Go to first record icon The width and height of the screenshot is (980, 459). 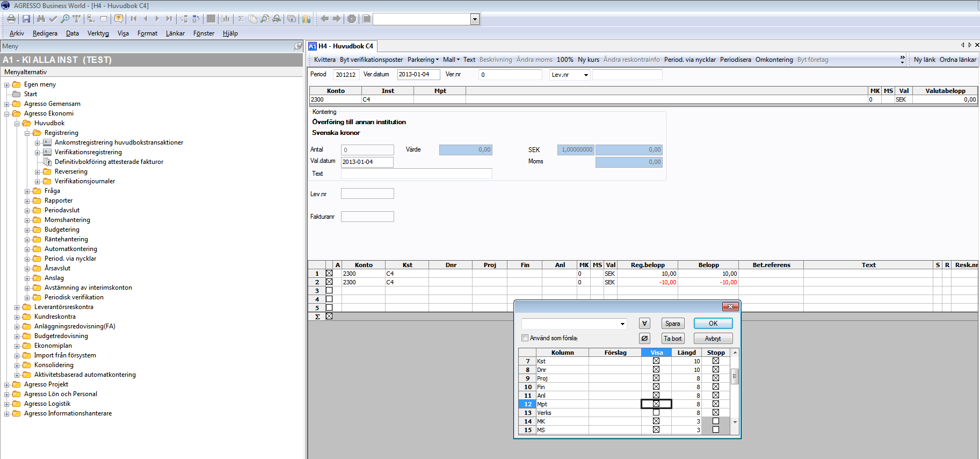tap(134, 19)
